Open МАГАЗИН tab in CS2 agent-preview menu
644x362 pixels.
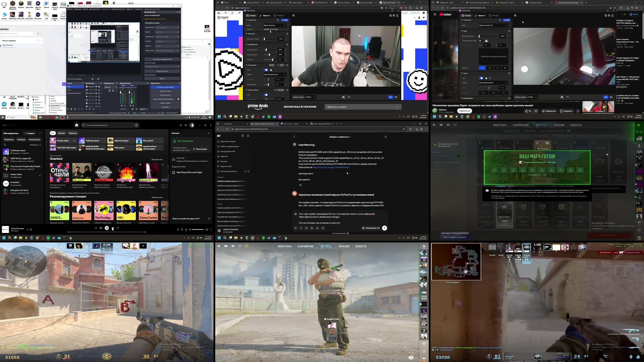coord(344,246)
